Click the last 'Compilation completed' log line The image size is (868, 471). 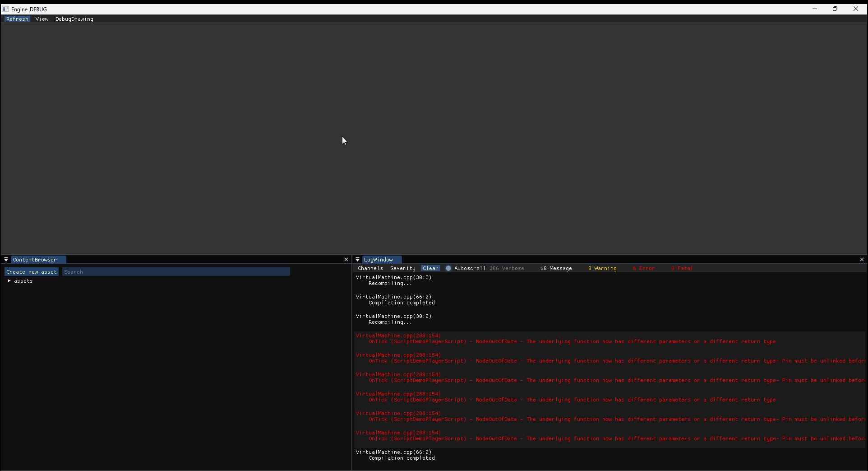tap(402, 458)
